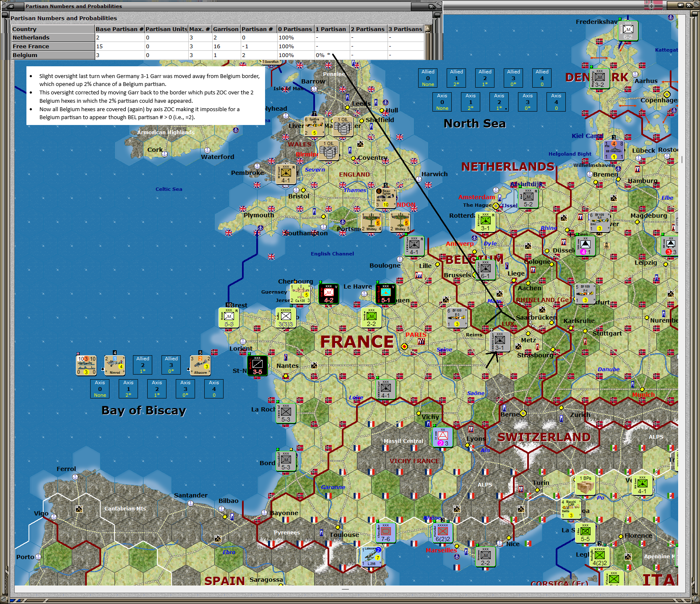Click the 3 Partisans column header
This screenshot has width=700, height=604.
coord(405,29)
